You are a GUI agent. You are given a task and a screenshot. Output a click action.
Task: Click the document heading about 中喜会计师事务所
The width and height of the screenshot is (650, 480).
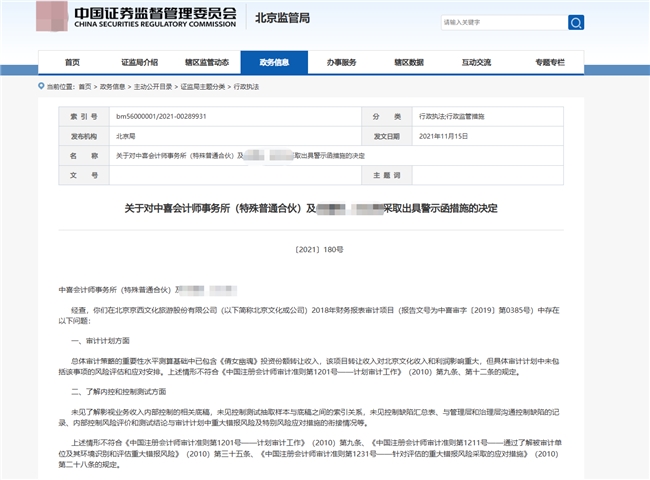pyautogui.click(x=310, y=208)
